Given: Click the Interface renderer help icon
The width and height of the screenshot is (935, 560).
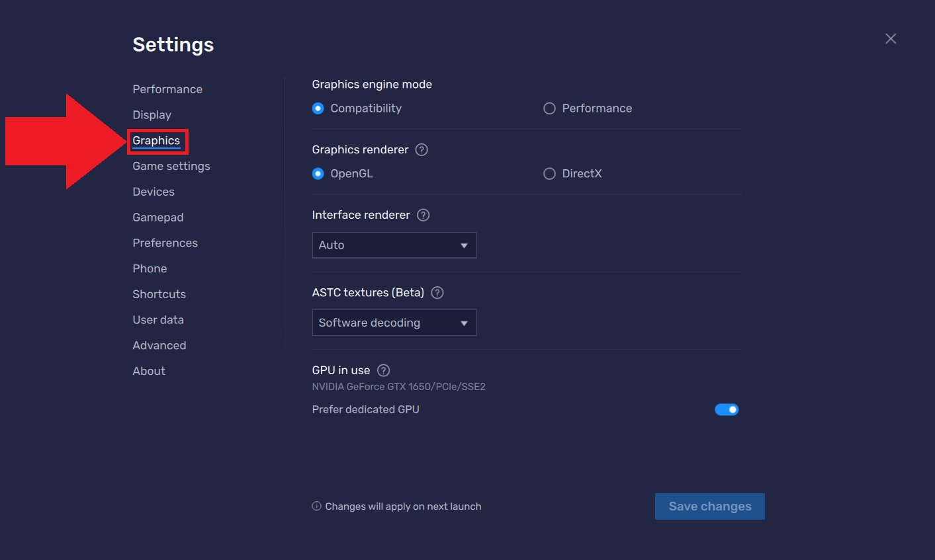Looking at the screenshot, I should [x=424, y=215].
